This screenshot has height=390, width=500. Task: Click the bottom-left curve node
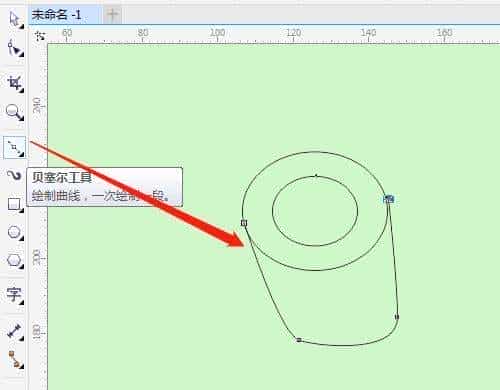tap(299, 340)
